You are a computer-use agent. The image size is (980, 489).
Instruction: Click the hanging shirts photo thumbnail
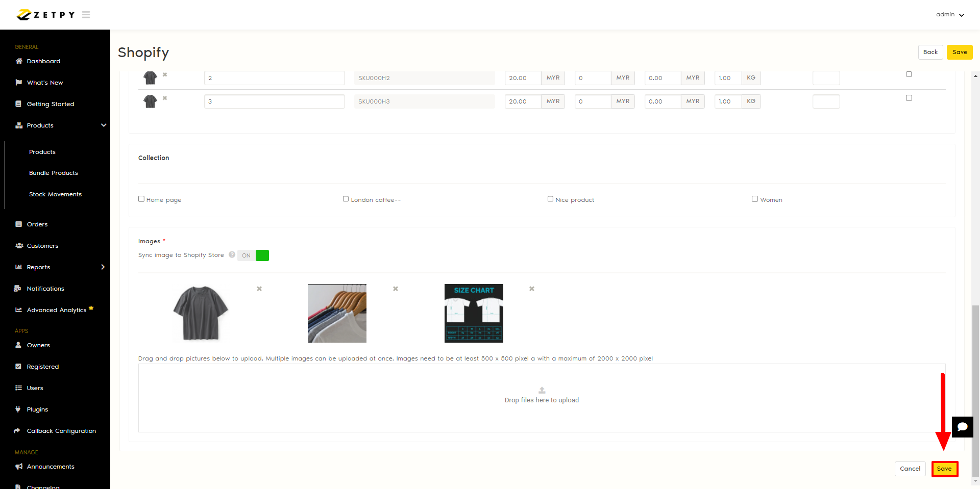coord(337,313)
